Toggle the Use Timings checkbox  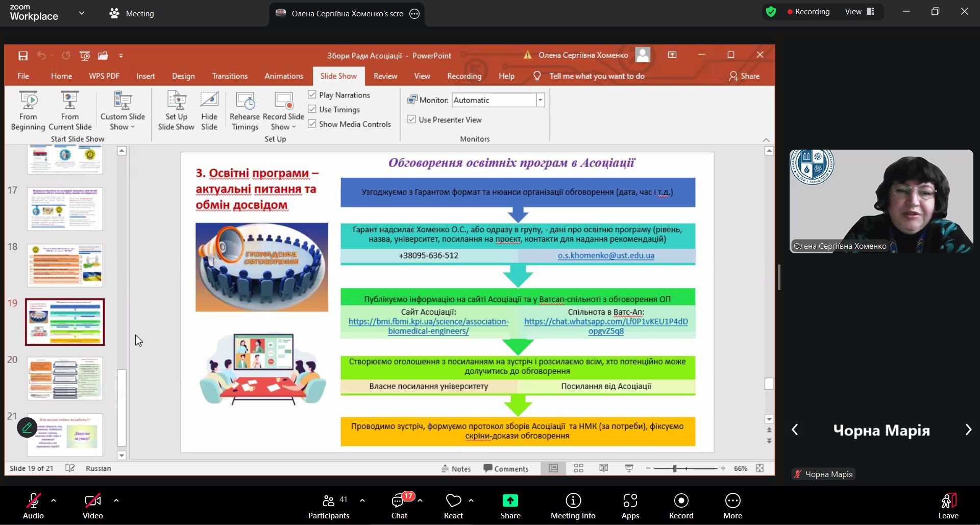(x=312, y=109)
